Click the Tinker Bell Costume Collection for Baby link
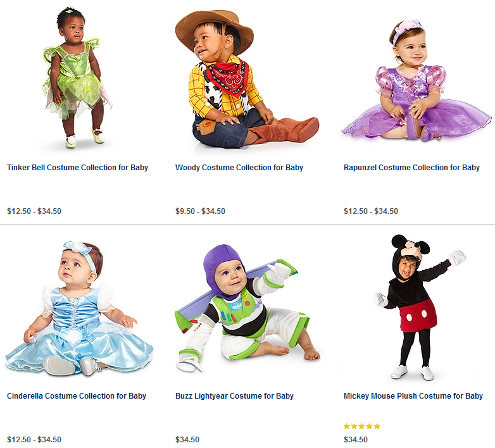 [x=77, y=168]
